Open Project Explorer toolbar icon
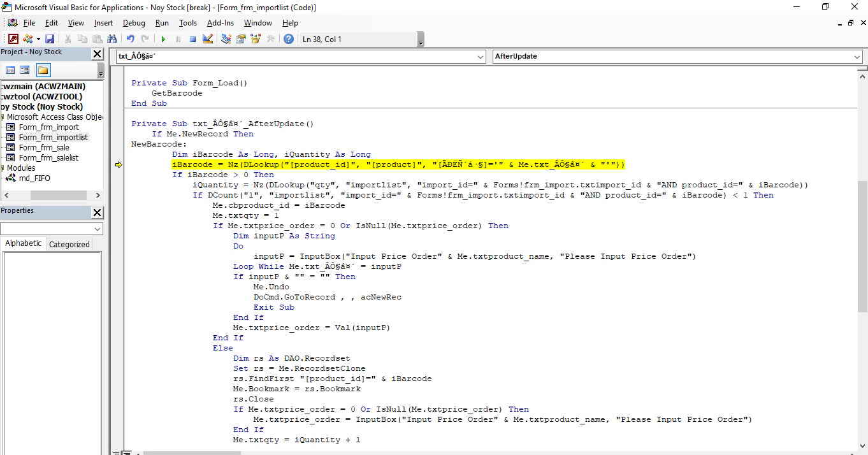 (226, 39)
